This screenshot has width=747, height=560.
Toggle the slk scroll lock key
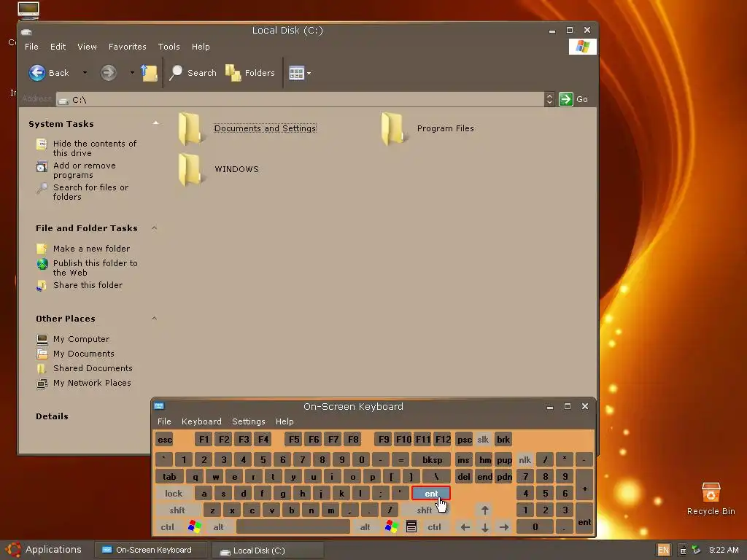[x=483, y=440]
